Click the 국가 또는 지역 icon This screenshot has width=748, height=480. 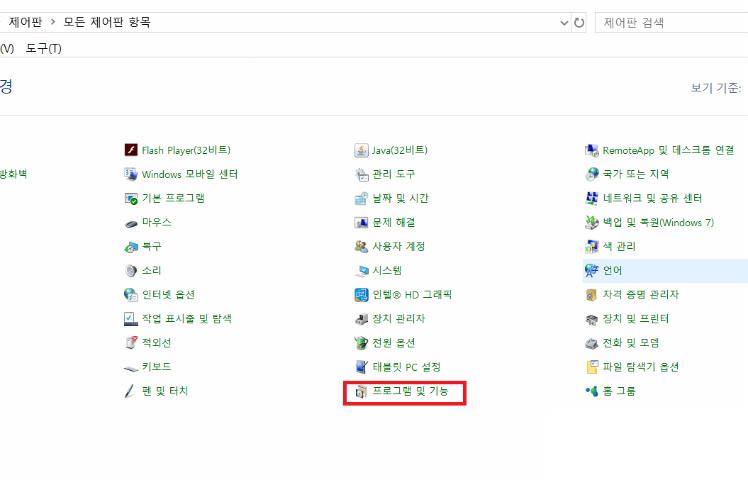(592, 174)
